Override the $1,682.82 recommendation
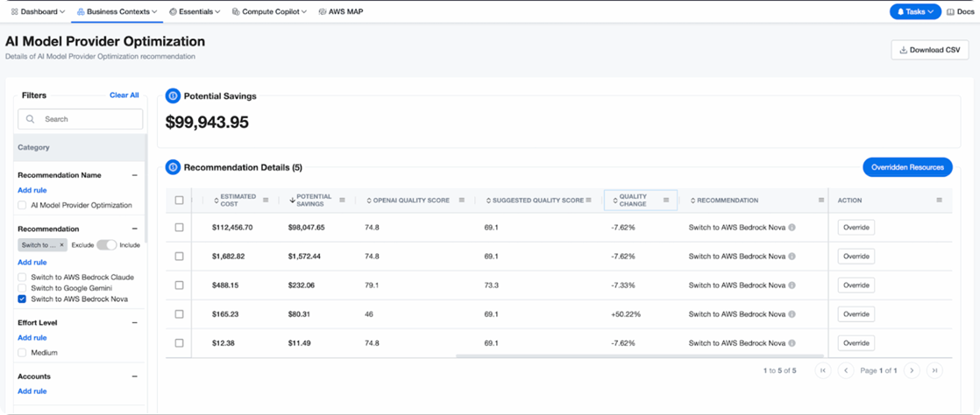This screenshot has width=980, height=415. point(856,257)
